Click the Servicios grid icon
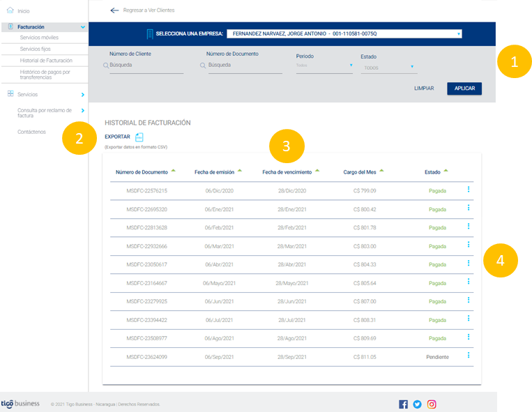Viewport: 532px width, 412px height. [10, 93]
